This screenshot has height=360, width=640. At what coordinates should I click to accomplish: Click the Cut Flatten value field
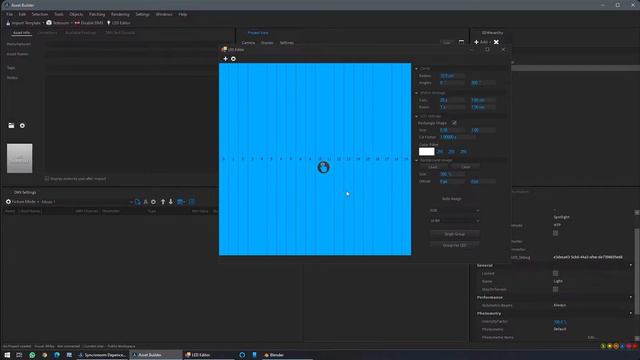click(457, 137)
